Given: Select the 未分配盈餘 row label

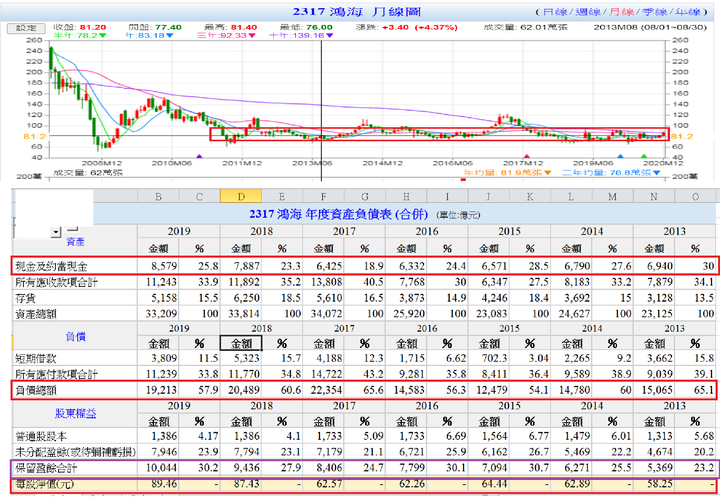Looking at the screenshot, I should [75, 452].
